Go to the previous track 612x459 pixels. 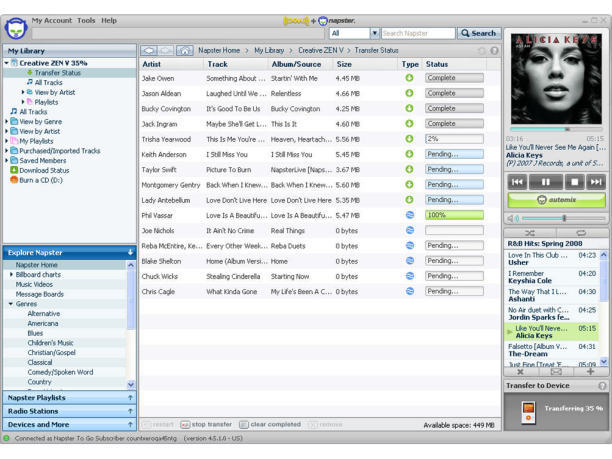point(518,182)
